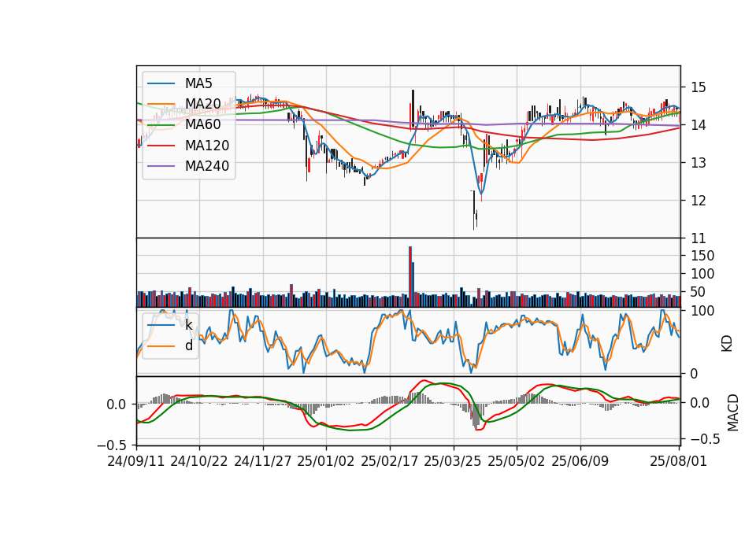The height and width of the screenshot is (543, 756).
Task: Click the 25/06/09 date axis label
Action: (580, 461)
